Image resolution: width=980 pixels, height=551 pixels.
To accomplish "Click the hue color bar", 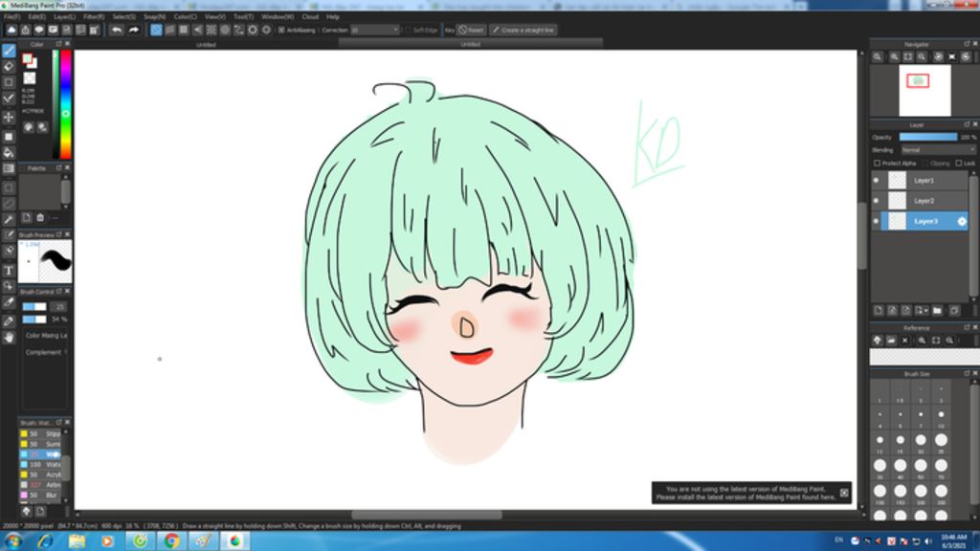I will (66, 104).
